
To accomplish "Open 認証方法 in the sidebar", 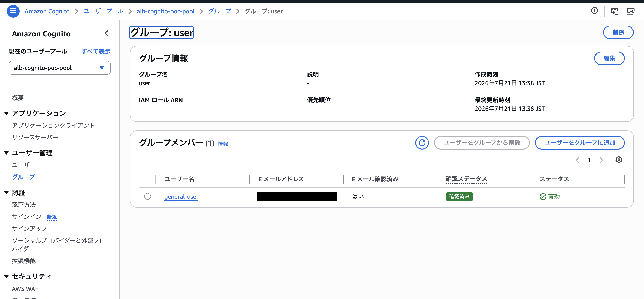I will pyautogui.click(x=24, y=205).
